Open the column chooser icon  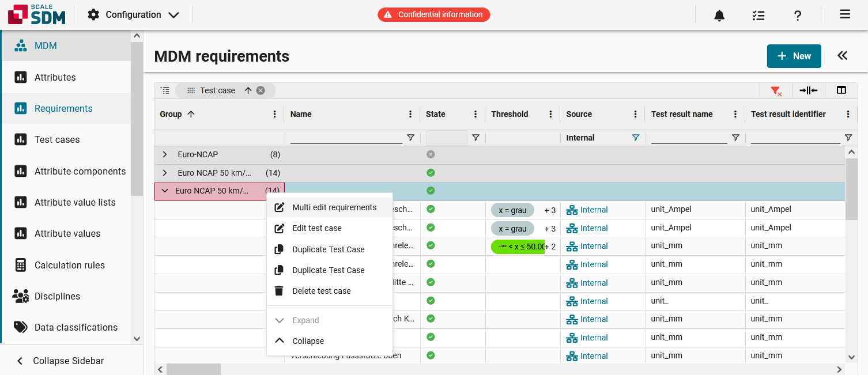(841, 90)
